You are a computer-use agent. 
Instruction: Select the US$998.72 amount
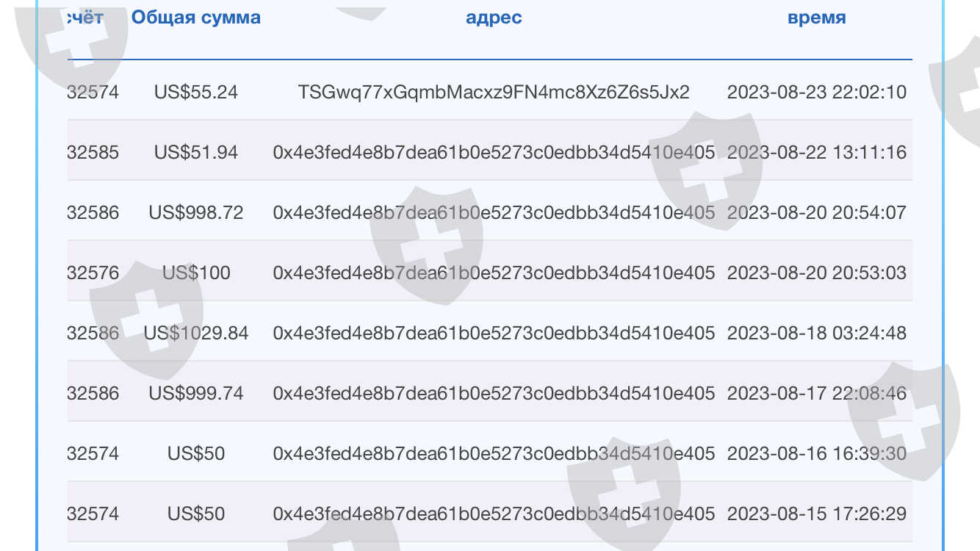(195, 212)
